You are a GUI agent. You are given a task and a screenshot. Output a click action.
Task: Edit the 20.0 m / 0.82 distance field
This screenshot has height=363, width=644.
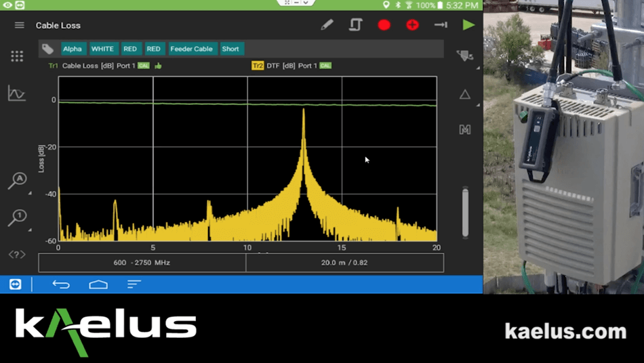[x=344, y=263]
